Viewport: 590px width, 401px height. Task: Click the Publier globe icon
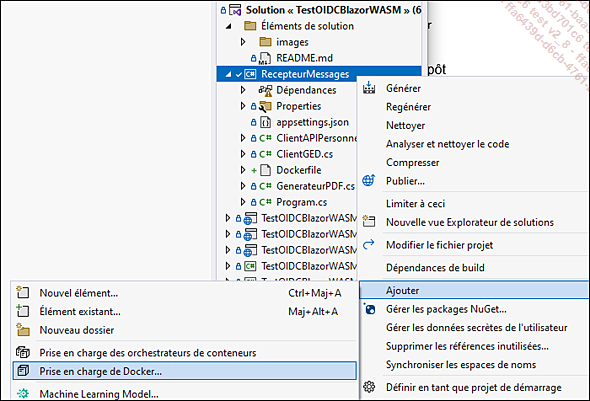(369, 181)
